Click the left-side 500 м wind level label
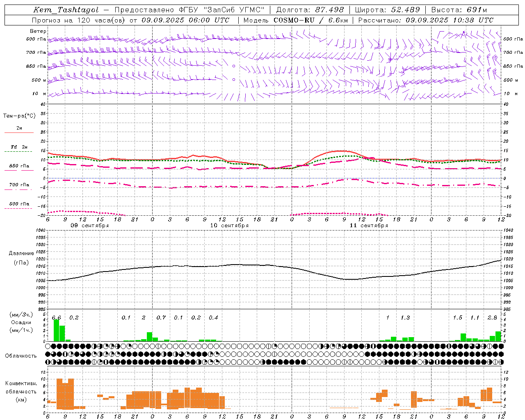 [x=39, y=80]
